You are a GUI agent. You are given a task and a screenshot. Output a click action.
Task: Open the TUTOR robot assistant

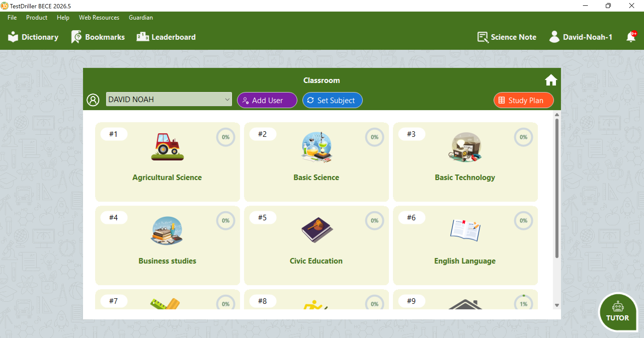point(618,312)
